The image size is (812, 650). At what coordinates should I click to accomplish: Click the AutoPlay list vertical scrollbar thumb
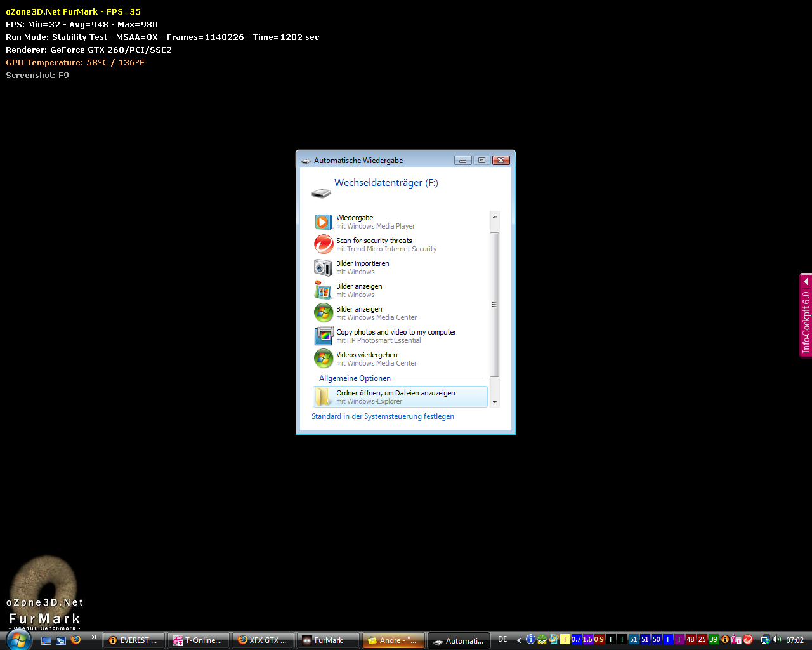point(495,305)
